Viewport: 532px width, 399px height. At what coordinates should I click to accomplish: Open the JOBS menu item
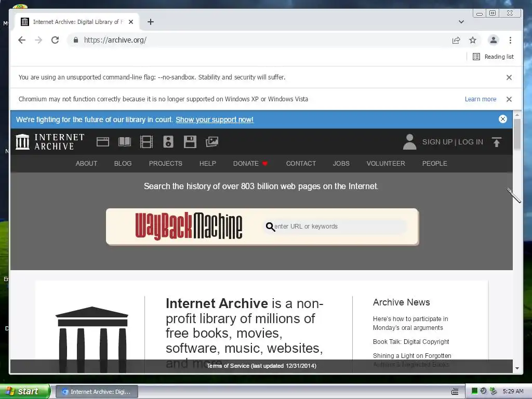341,164
